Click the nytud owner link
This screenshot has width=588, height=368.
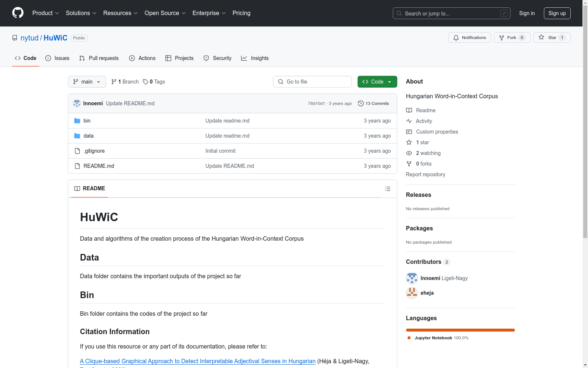tap(29, 38)
